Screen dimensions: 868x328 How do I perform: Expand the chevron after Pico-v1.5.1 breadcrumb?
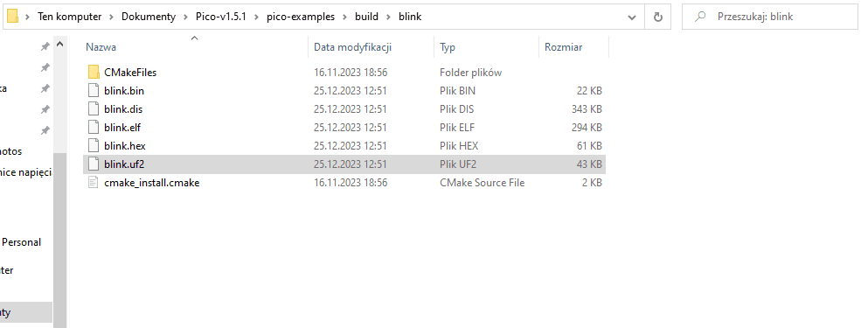click(256, 17)
